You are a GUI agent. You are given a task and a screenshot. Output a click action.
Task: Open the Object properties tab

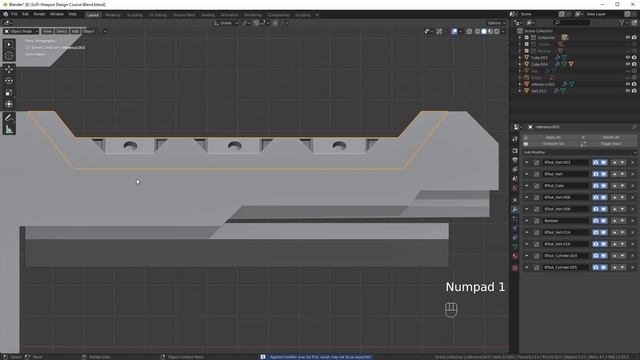coord(515,200)
